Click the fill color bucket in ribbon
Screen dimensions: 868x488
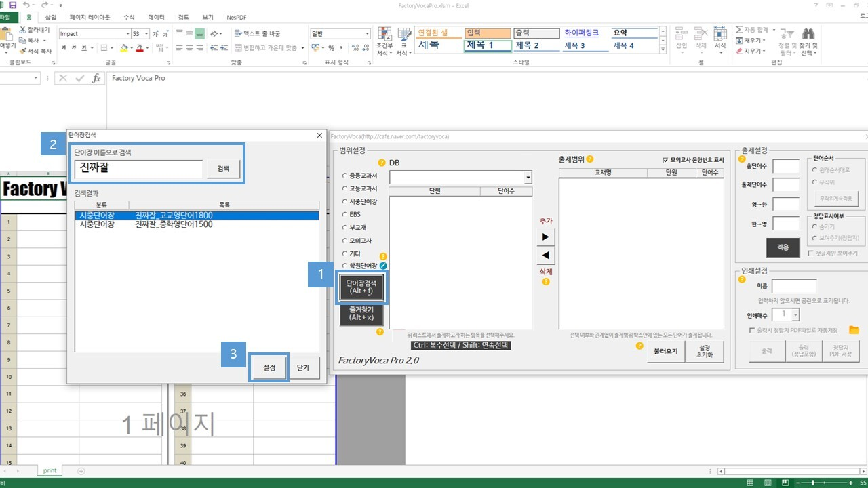(x=123, y=48)
